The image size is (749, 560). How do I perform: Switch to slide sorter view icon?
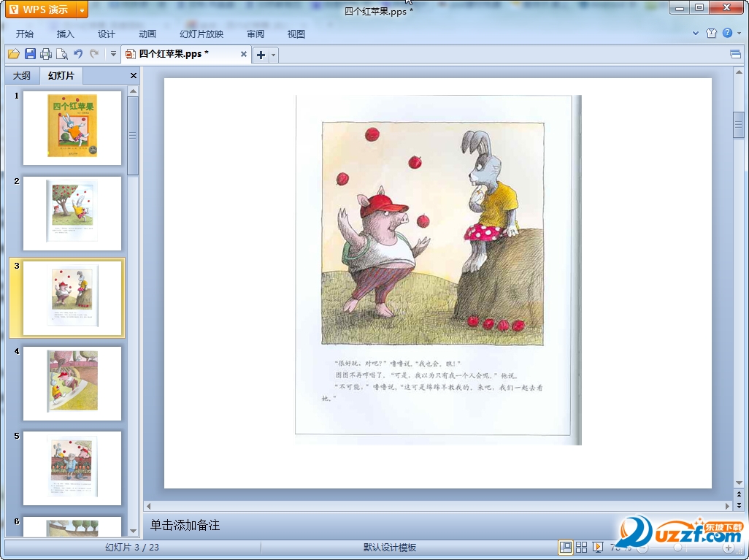pyautogui.click(x=581, y=547)
